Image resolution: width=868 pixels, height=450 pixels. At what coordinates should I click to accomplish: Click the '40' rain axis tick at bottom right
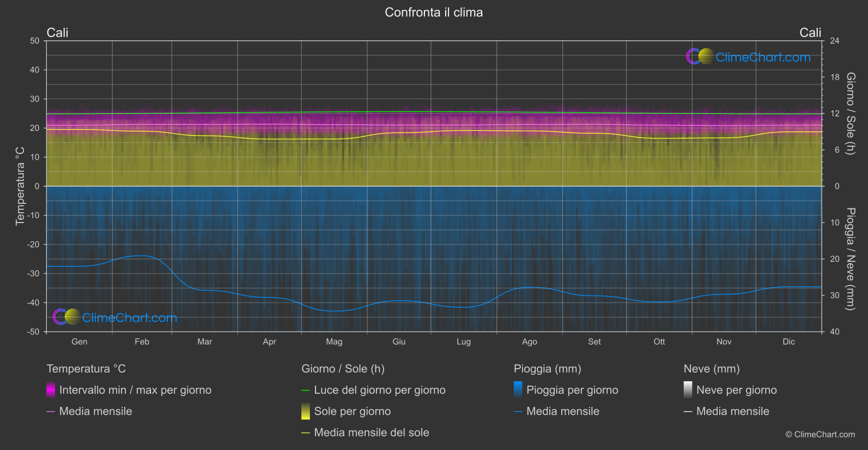coord(835,332)
